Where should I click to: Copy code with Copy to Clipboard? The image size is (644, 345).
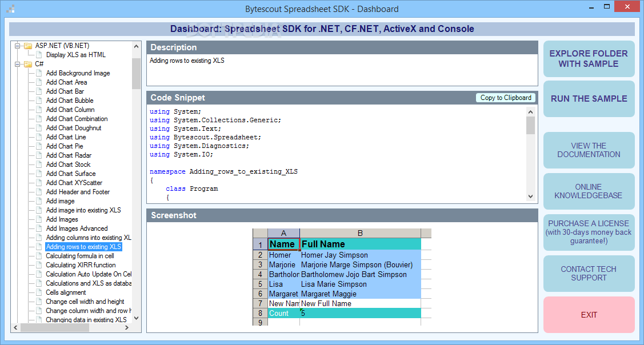point(506,98)
